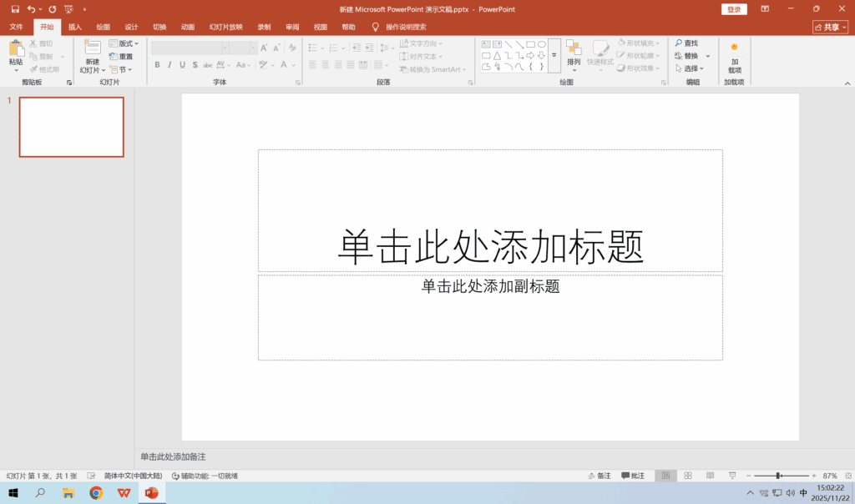Switch to the Design (设计) tab
The image size is (855, 504).
[131, 27]
